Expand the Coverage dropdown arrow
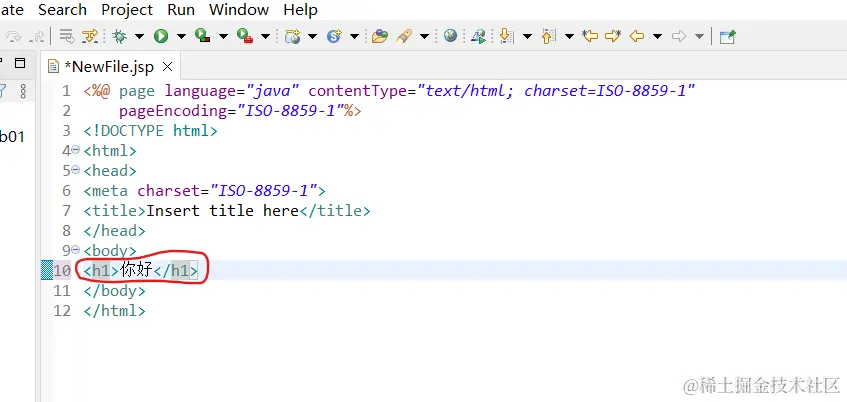Screen dimensions: 847x402 coord(224,36)
